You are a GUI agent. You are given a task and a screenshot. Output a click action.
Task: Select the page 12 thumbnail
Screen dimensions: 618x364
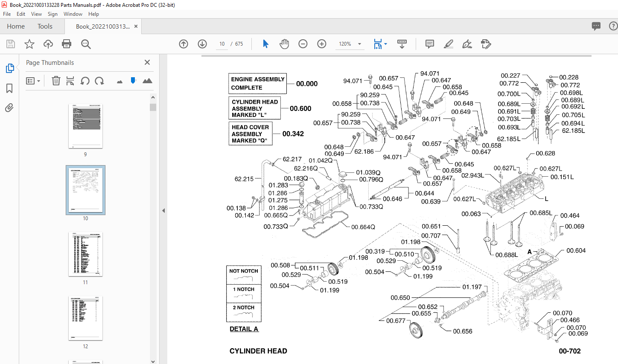tap(85, 318)
